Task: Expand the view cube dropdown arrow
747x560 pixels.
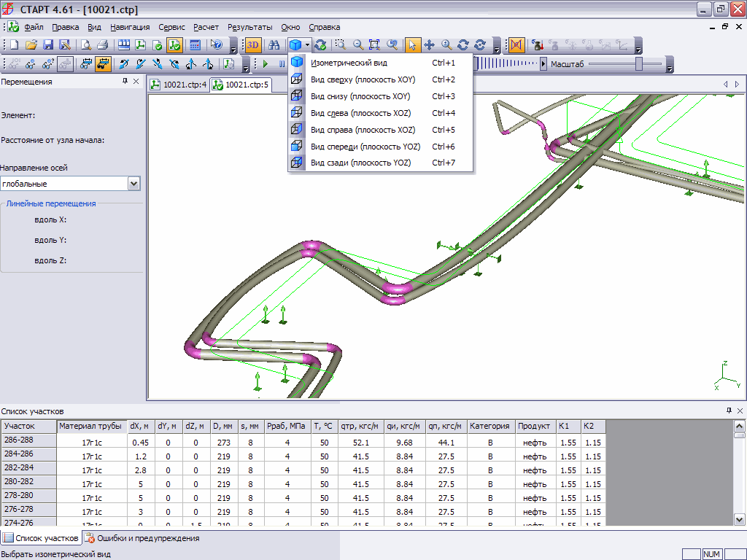Action: click(308, 45)
